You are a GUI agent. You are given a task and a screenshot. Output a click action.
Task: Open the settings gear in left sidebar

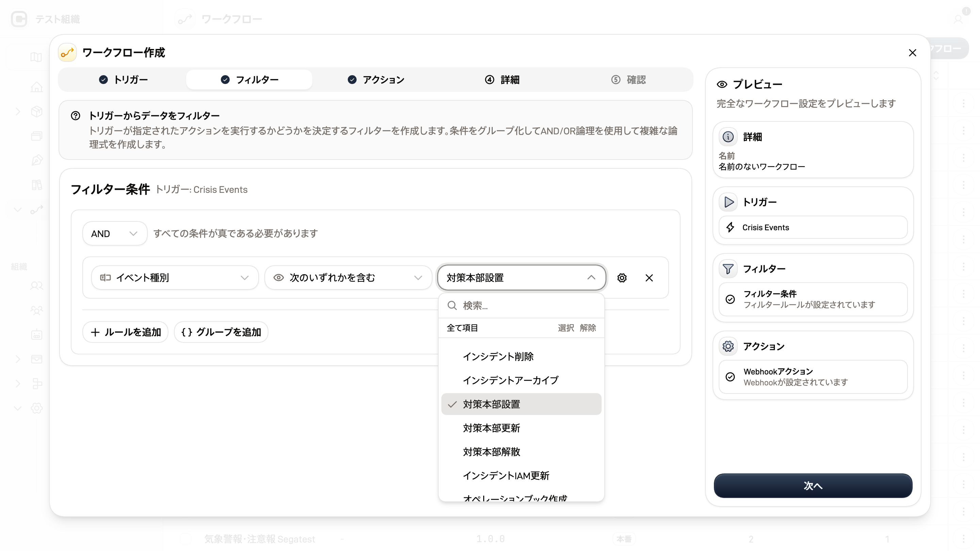click(36, 408)
